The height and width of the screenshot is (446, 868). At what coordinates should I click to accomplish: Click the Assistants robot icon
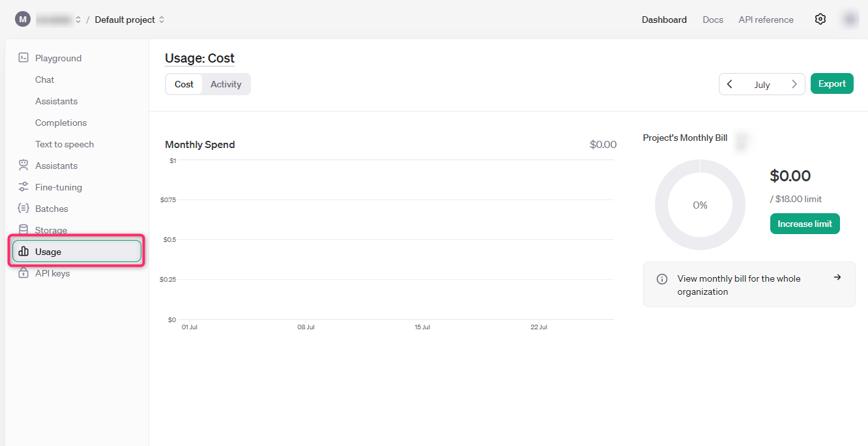(x=23, y=166)
